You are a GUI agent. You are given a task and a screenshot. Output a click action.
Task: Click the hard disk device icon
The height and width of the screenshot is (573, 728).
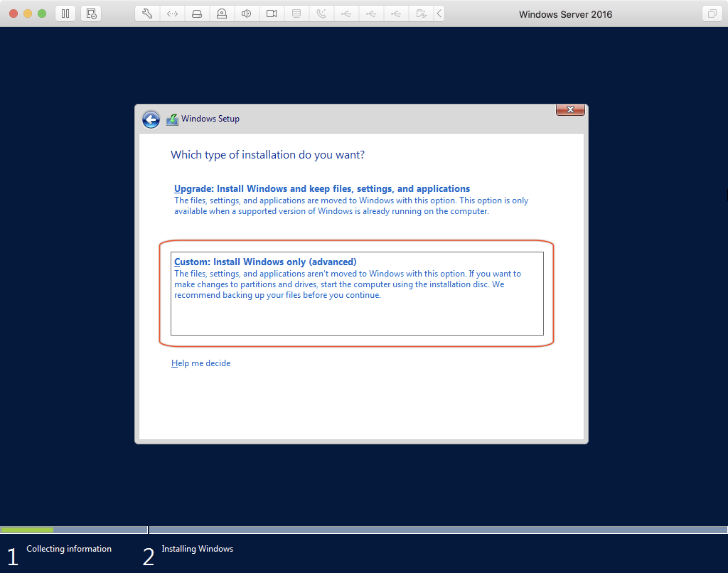click(197, 14)
